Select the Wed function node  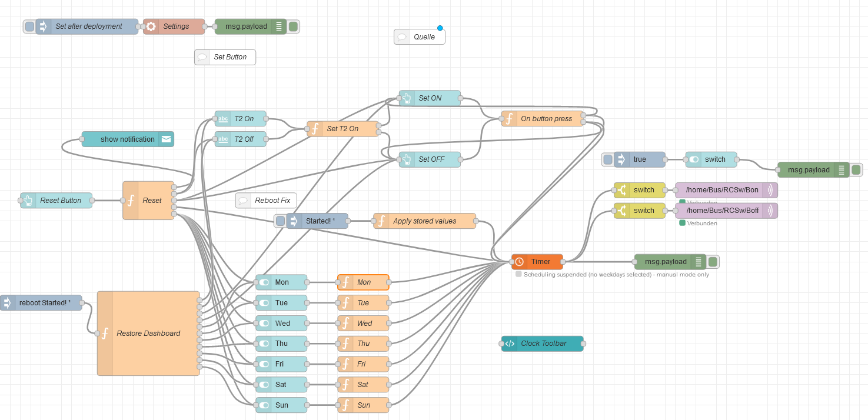click(363, 324)
